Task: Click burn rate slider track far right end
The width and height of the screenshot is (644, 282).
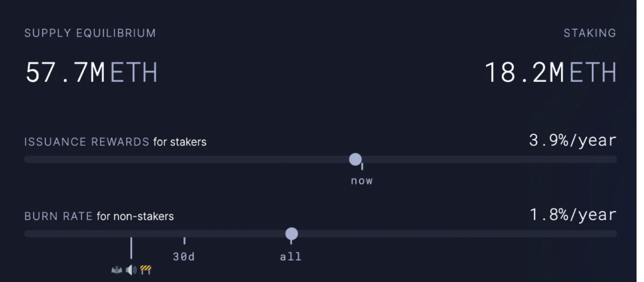Action: tap(613, 234)
